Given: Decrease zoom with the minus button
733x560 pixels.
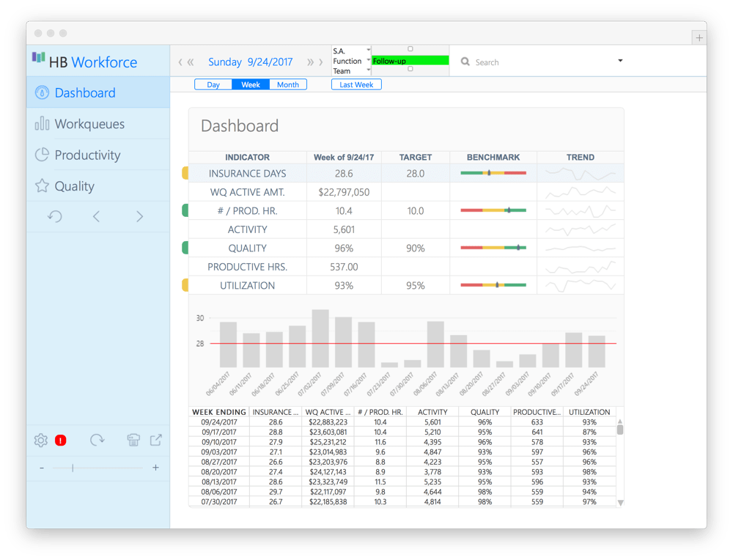Looking at the screenshot, I should [42, 468].
